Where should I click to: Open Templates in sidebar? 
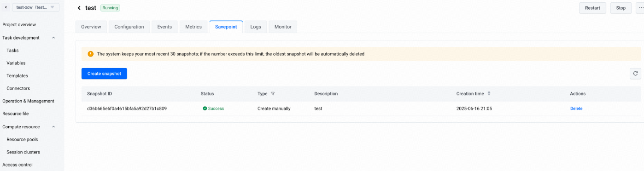pyautogui.click(x=17, y=76)
